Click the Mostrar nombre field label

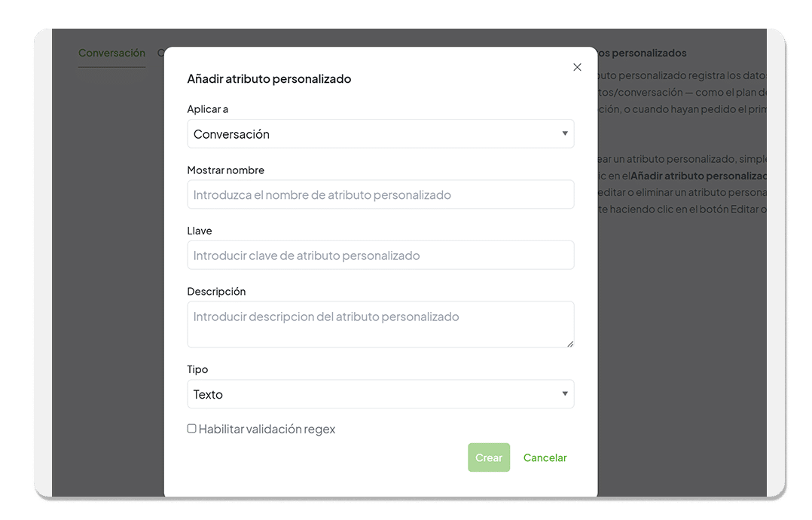(225, 170)
